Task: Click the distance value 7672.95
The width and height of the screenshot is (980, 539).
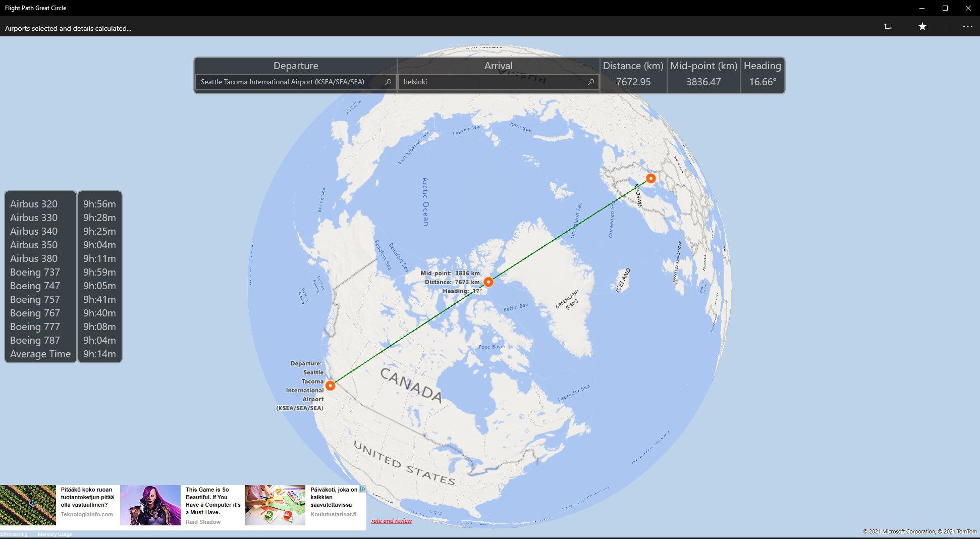Action: (x=633, y=82)
